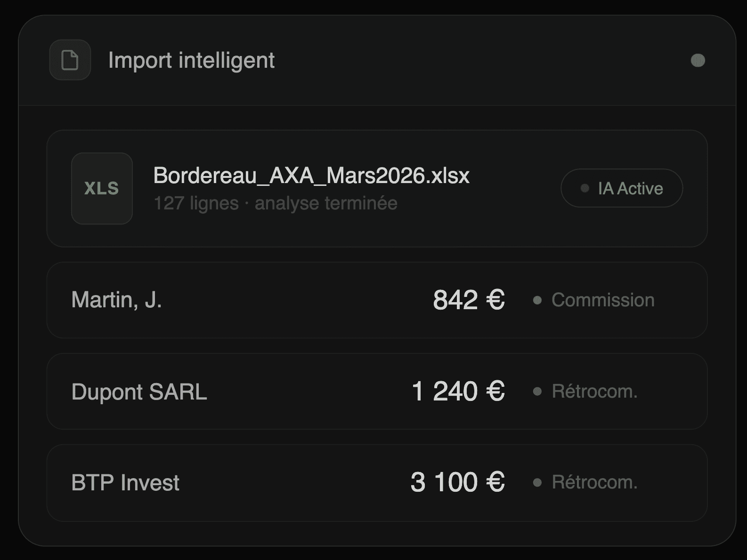Click the 842 € amount

click(469, 300)
